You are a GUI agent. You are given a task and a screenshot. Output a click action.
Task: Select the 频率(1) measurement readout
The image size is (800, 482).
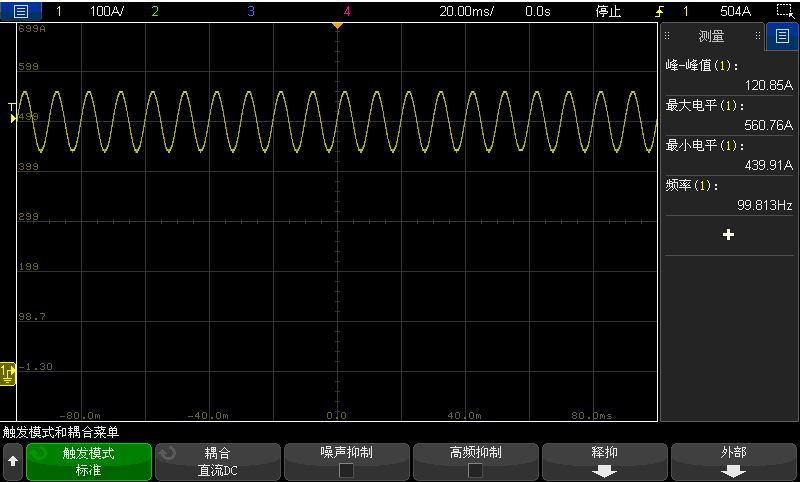(x=728, y=195)
